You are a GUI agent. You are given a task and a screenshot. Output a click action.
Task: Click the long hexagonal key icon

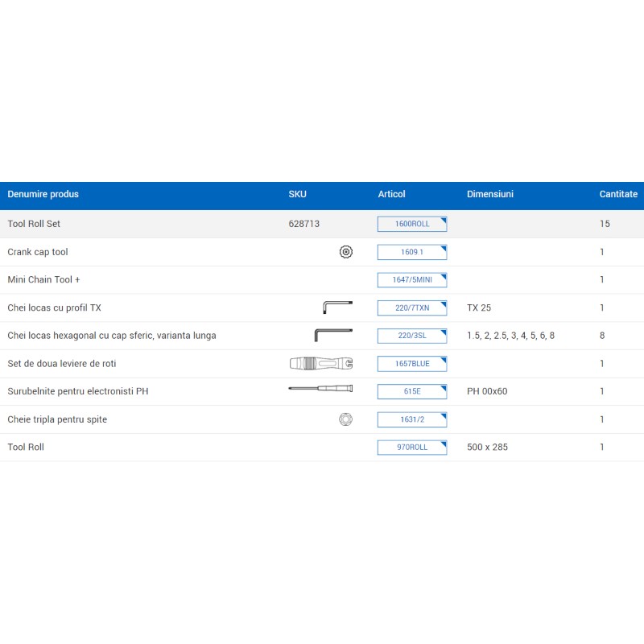point(333,335)
